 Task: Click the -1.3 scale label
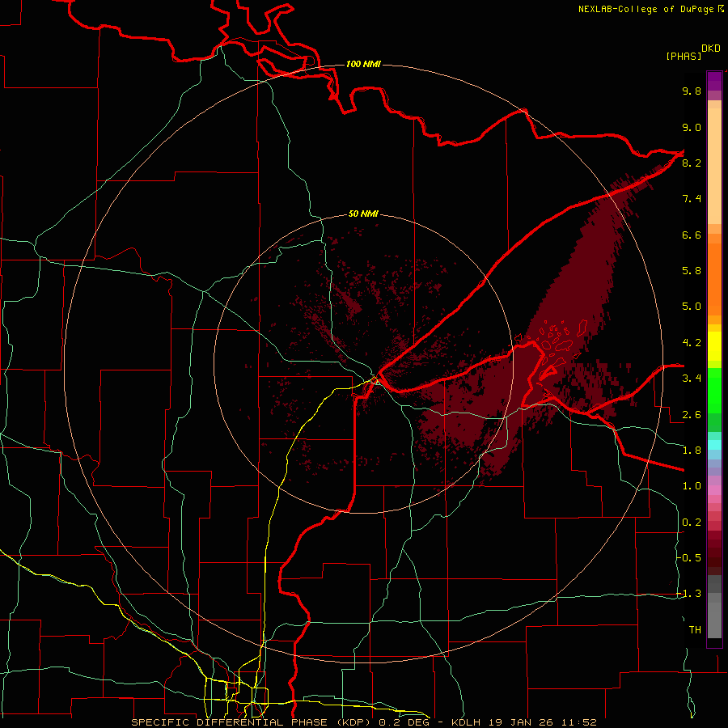[x=689, y=594]
